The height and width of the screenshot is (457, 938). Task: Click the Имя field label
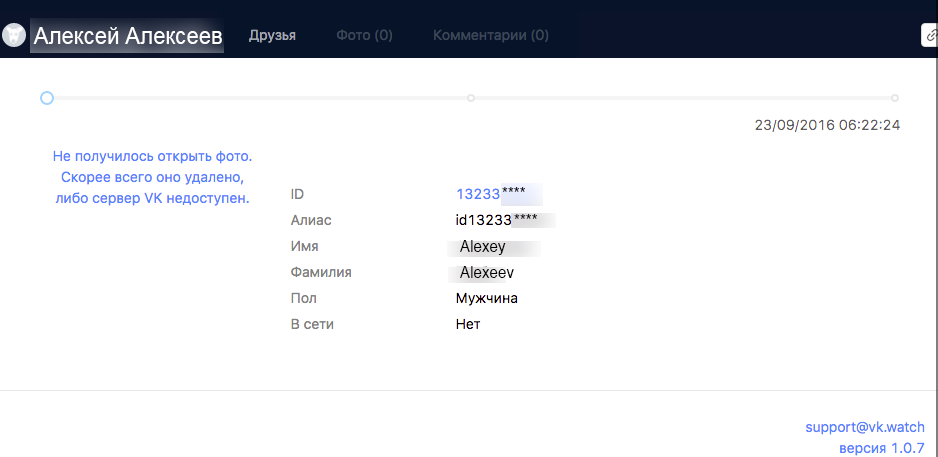[x=304, y=246]
